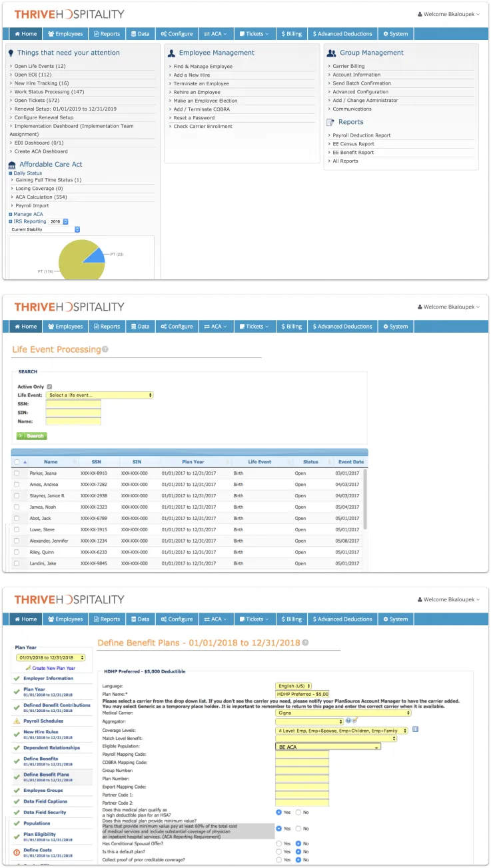Open the Create New Plan Year link
Viewport: 491px width, 868px height.
pyautogui.click(x=53, y=668)
